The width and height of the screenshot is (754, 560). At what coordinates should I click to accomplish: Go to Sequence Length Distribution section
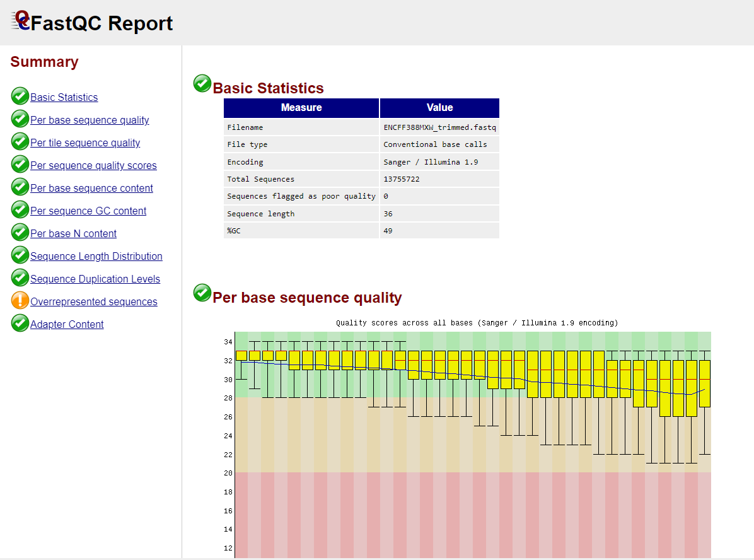[x=96, y=256]
